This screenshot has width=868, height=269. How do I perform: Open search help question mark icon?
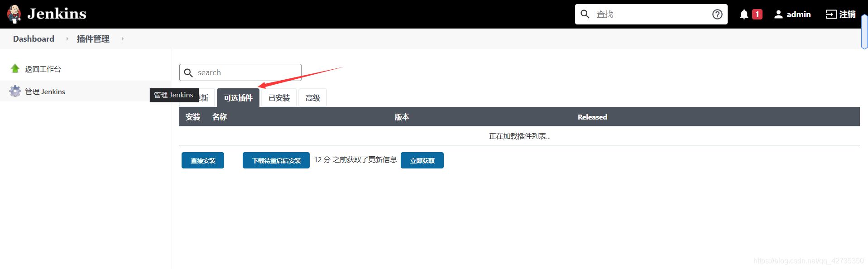click(717, 14)
